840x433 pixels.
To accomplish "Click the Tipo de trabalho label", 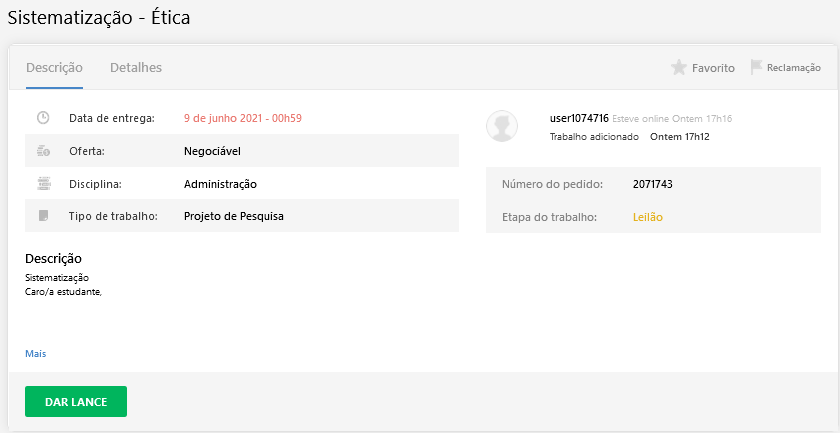I will pos(113,216).
